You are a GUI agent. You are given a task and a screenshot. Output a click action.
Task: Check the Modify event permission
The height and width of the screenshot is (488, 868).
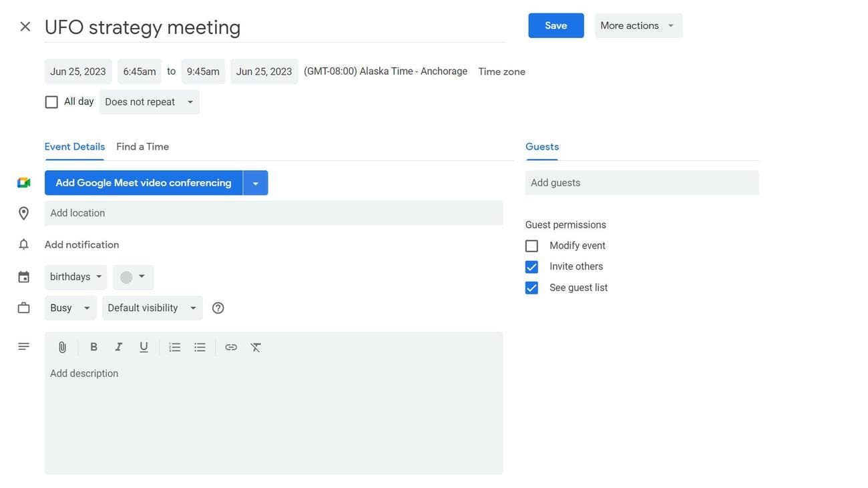point(531,246)
